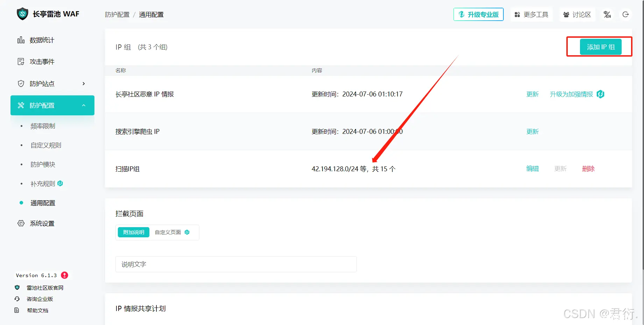Image resolution: width=644 pixels, height=325 pixels.
Task: Open 雷池社区版官网 link
Action: [45, 288]
